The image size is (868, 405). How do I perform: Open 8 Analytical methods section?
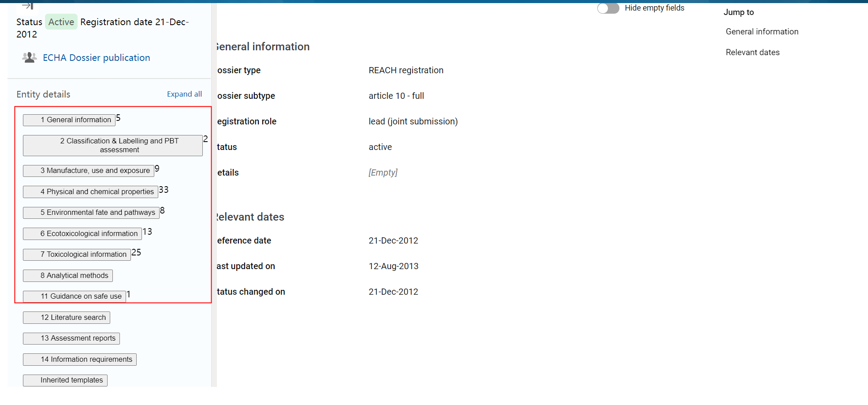(x=68, y=276)
